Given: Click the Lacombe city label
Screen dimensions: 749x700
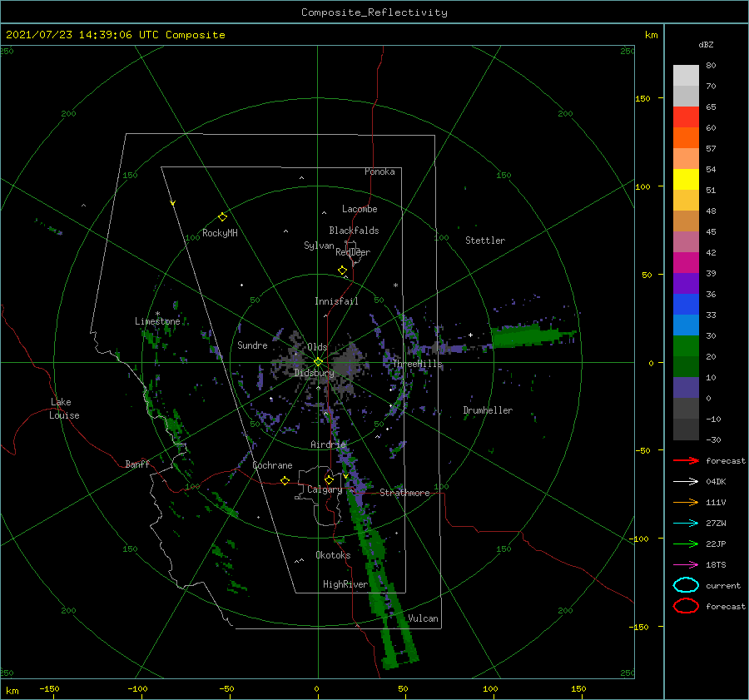Looking at the screenshot, I should [x=360, y=209].
